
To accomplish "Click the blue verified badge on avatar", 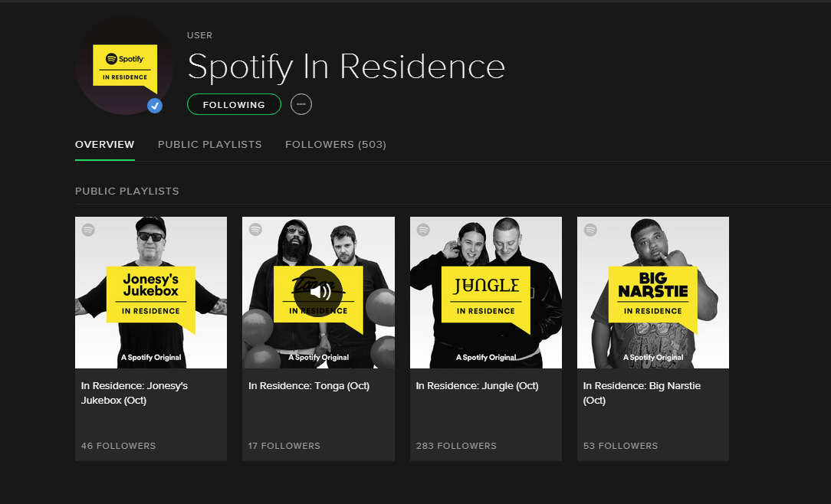I will (x=155, y=106).
